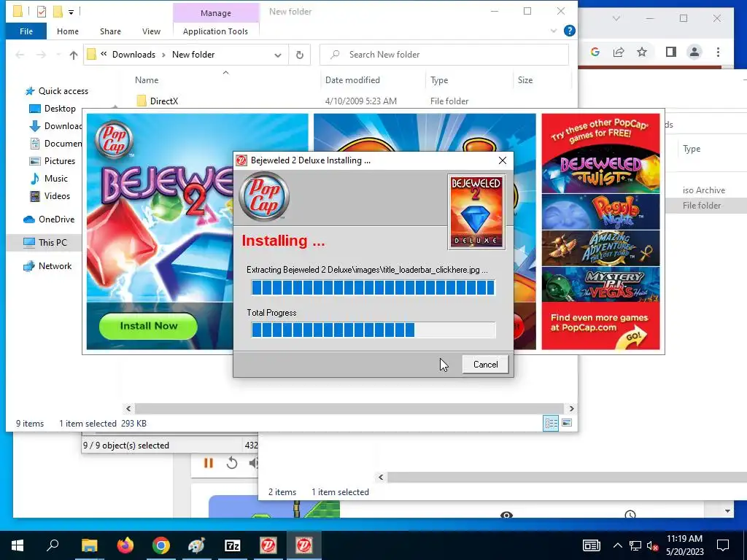Sort by Name column header

point(146,80)
